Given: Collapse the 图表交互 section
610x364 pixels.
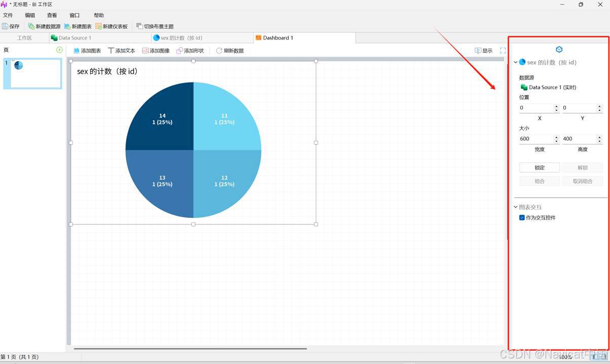Looking at the screenshot, I should pyautogui.click(x=516, y=207).
